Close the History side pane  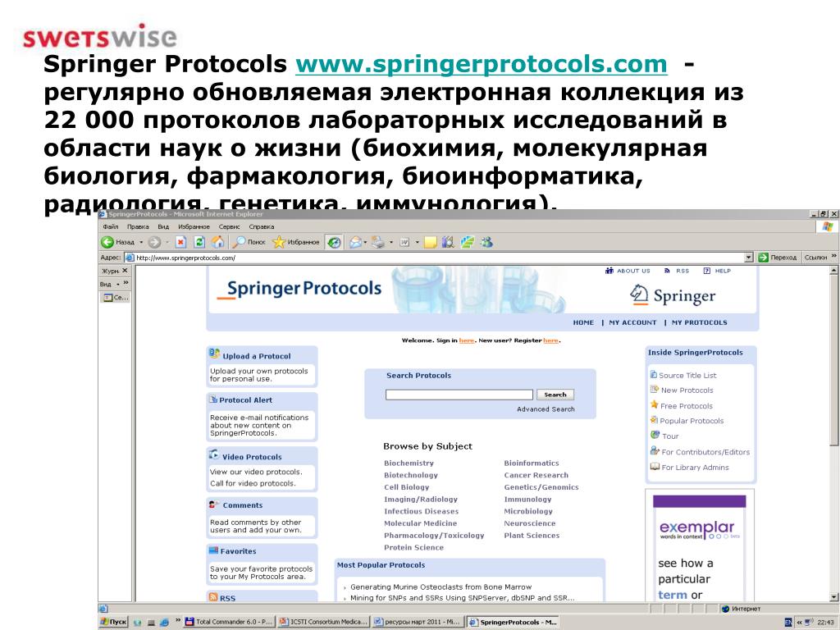(x=125, y=271)
